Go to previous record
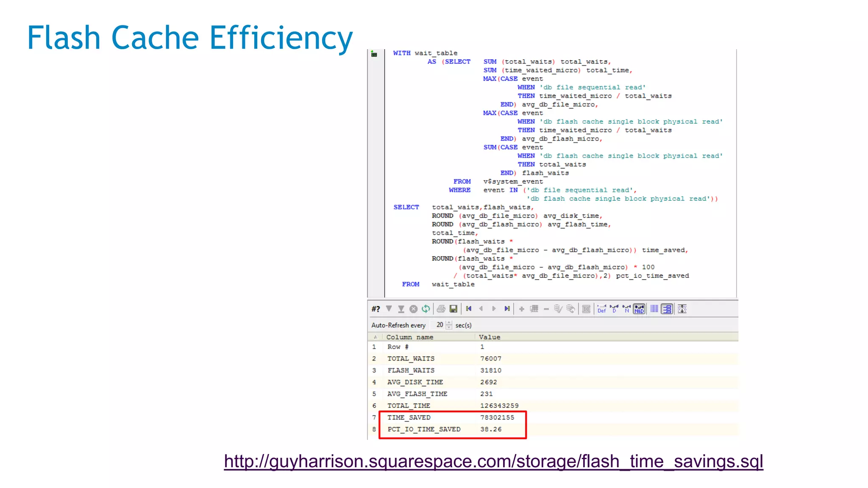868x488 pixels. coord(481,309)
